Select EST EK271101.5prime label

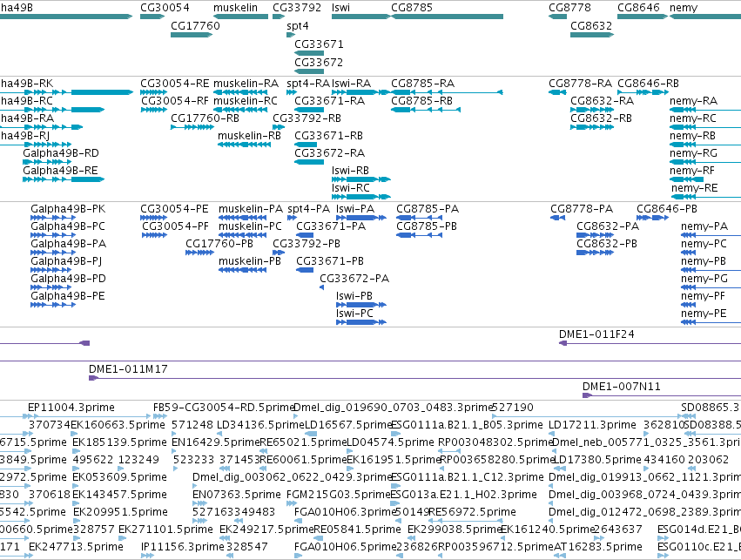(165, 530)
